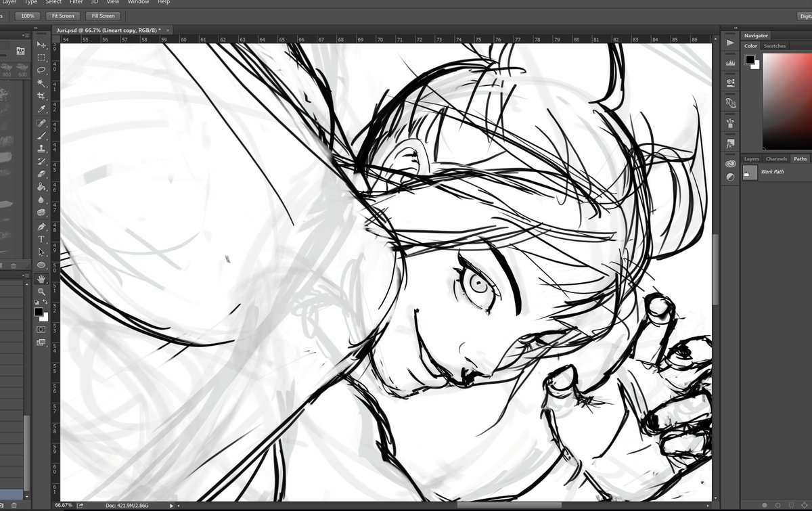
Task: Open the 3D properties panel icon
Action: point(730,83)
